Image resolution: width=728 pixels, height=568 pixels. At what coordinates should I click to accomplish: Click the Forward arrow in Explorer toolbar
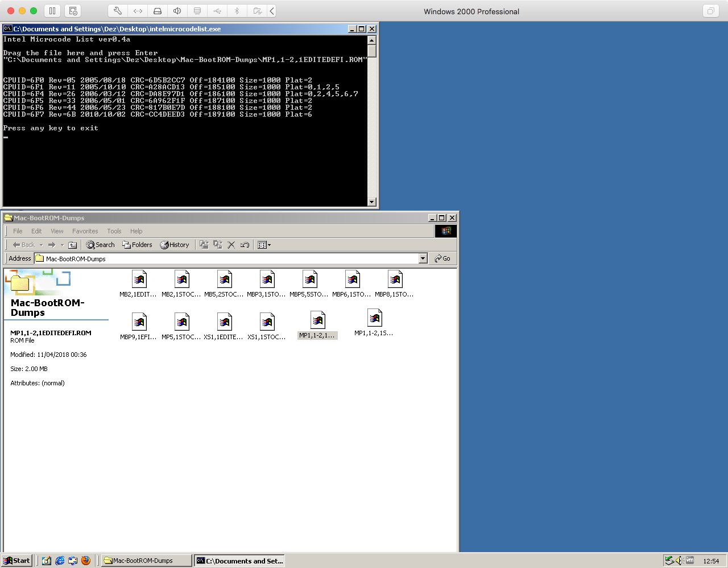[52, 245]
